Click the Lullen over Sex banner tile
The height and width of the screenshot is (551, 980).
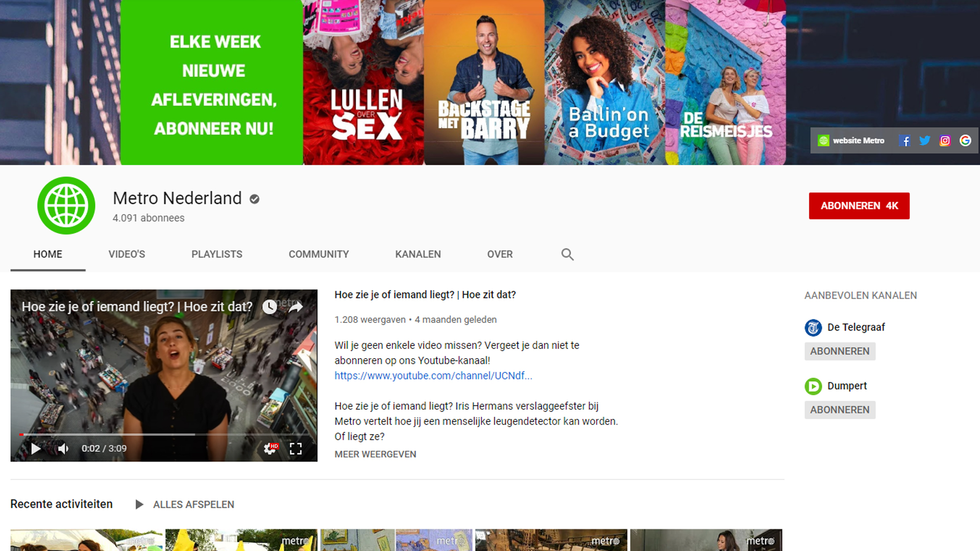[363, 82]
